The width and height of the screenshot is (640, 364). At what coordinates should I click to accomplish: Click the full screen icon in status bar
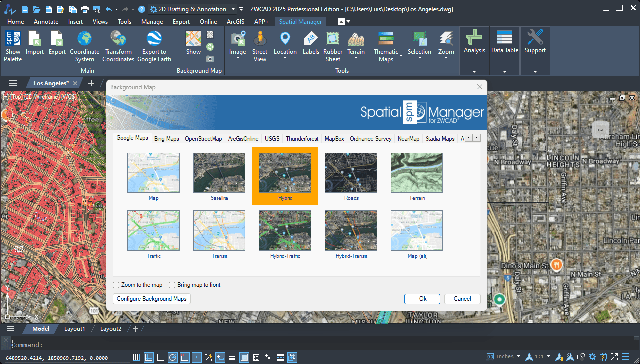(x=614, y=357)
